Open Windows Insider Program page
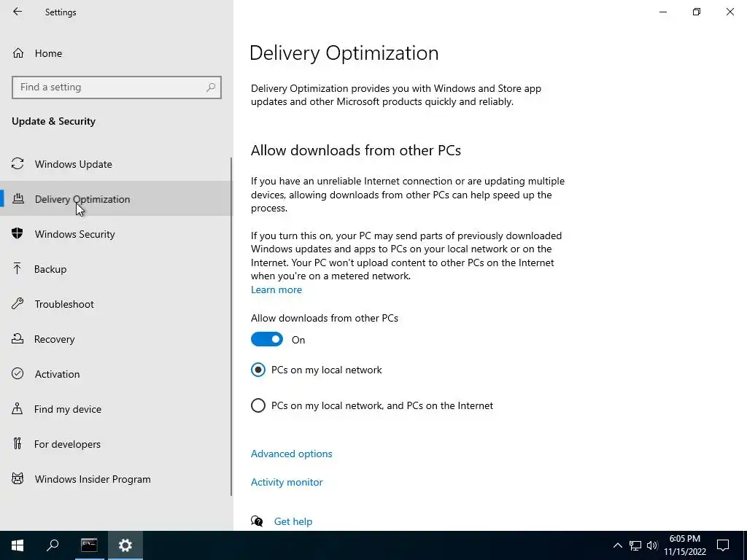Screen dimensions: 747x560 115,478
